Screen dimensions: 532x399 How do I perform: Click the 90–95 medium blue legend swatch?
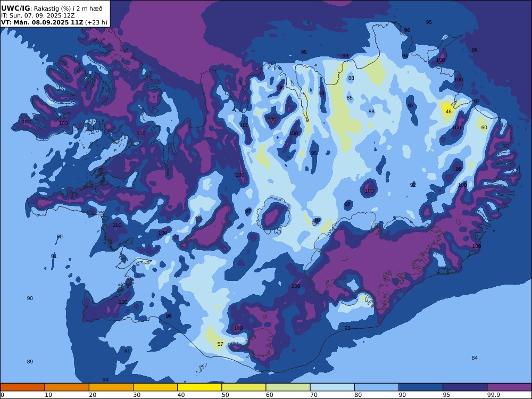click(421, 387)
